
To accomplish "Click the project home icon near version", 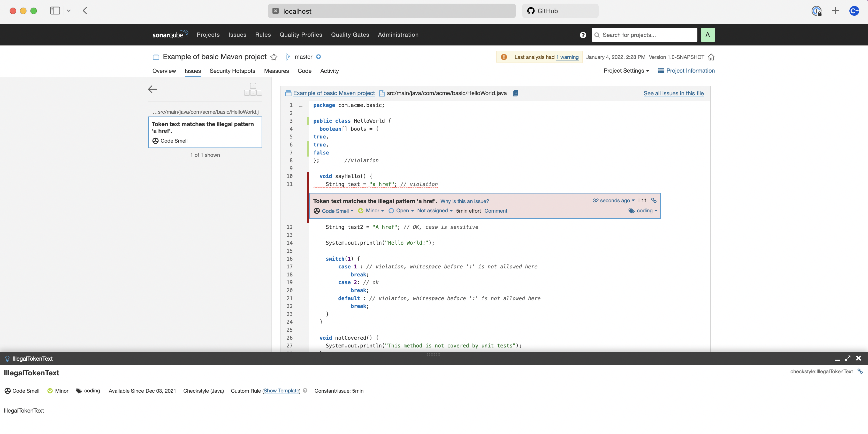I will point(711,57).
